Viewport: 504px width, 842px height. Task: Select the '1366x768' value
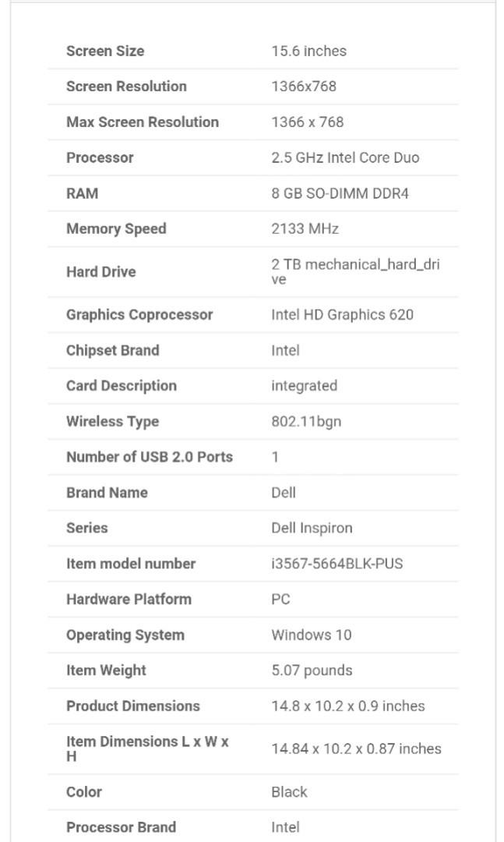click(x=304, y=87)
